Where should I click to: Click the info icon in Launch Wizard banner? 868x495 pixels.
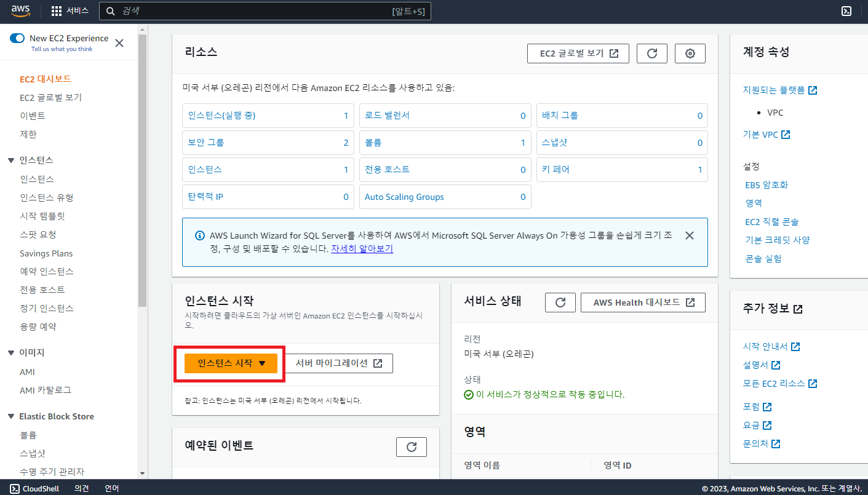[x=199, y=236]
